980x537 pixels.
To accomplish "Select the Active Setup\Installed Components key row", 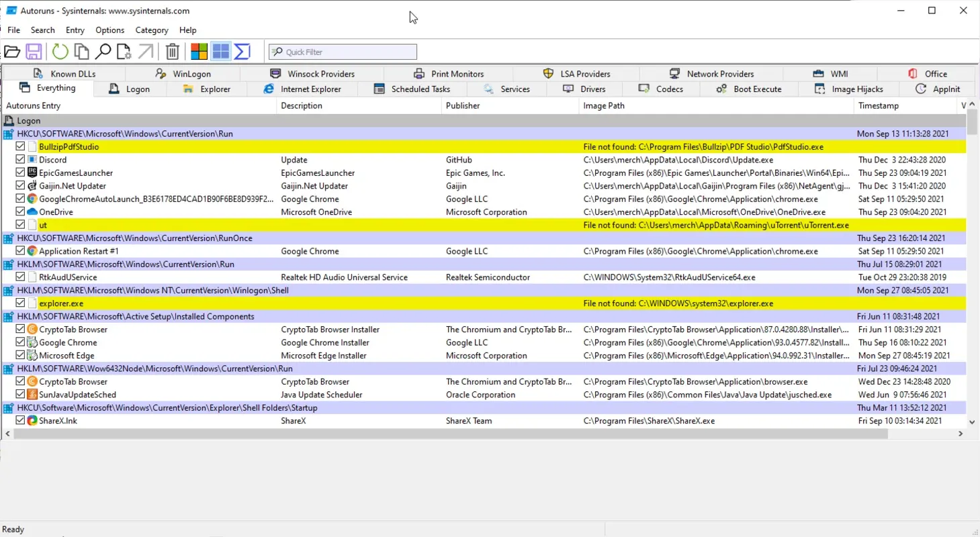I will (484, 317).
